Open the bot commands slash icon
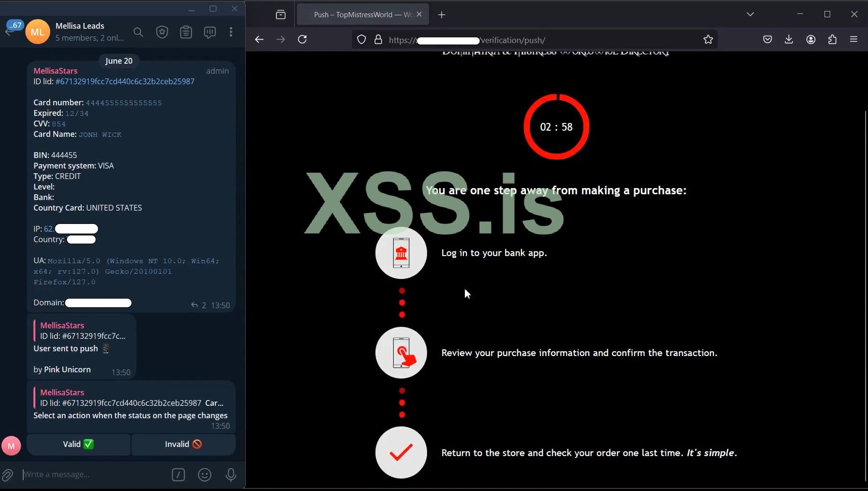This screenshot has width=868, height=491. [178, 474]
